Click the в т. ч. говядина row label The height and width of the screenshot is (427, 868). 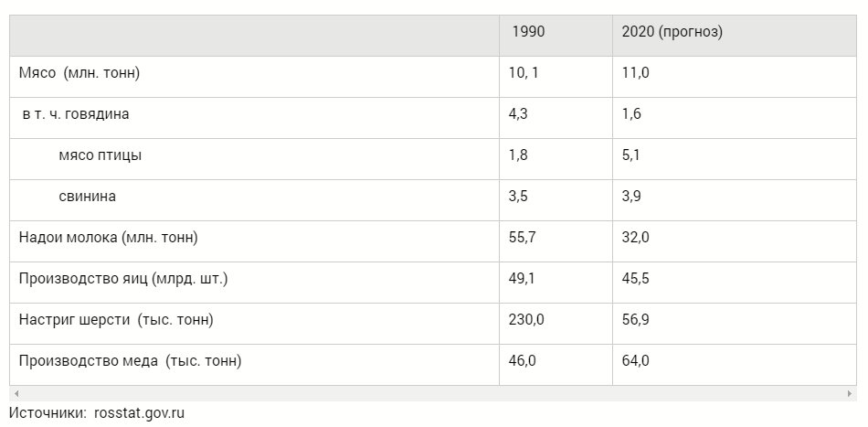tap(76, 114)
